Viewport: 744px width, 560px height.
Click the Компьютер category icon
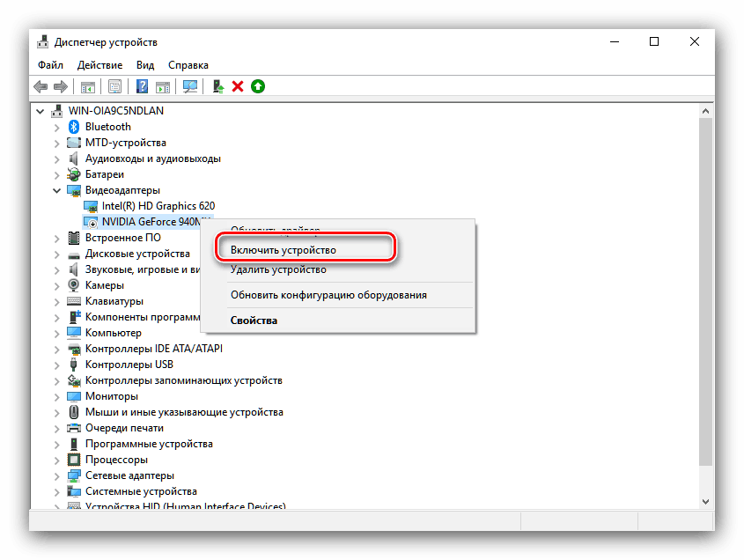[x=74, y=333]
